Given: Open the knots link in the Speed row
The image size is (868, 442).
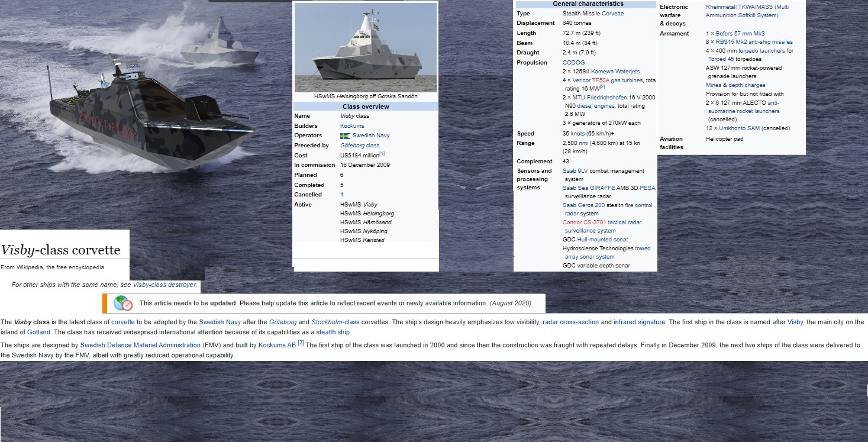Looking at the screenshot, I should 577,134.
